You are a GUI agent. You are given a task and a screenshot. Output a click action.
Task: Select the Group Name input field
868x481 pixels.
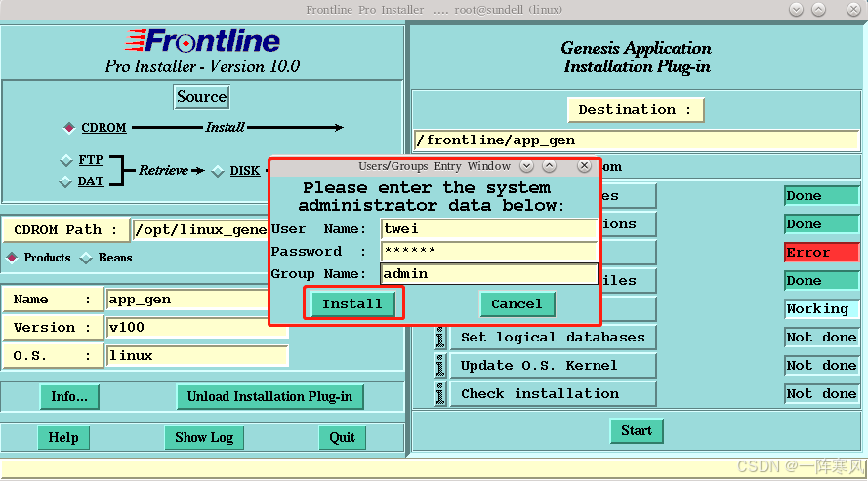488,273
